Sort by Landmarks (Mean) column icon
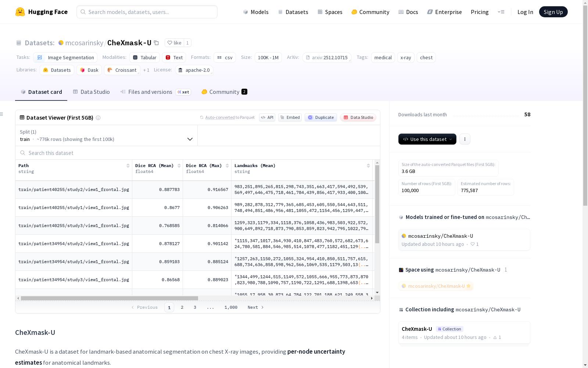The height and width of the screenshot is (368, 588). [368, 166]
